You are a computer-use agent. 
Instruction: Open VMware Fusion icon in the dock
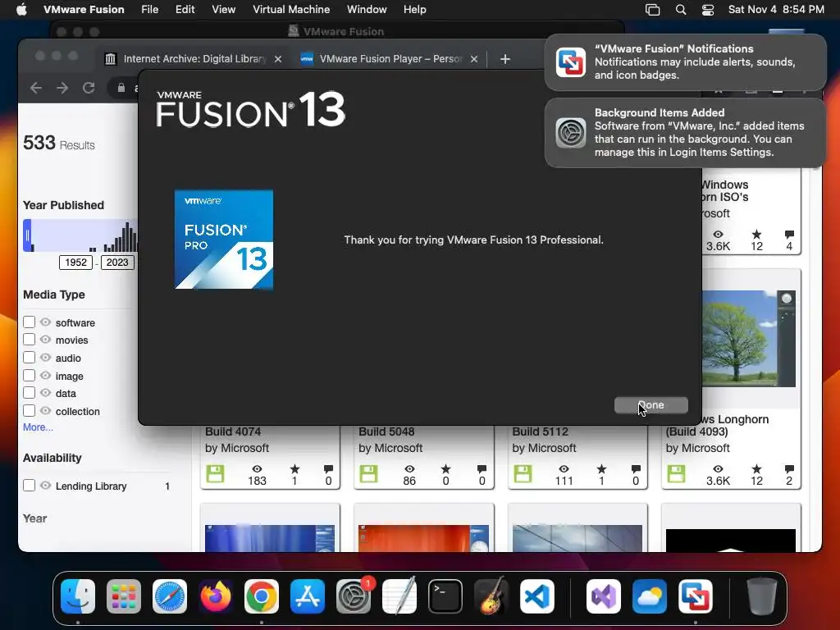tap(696, 596)
